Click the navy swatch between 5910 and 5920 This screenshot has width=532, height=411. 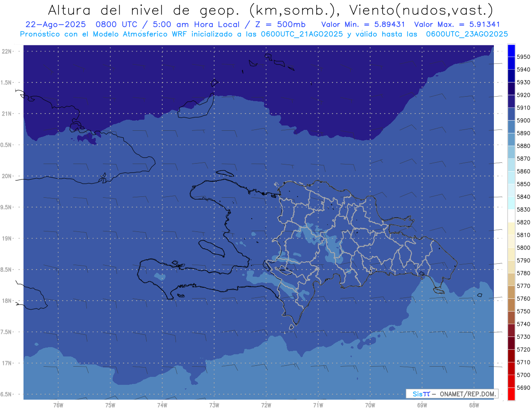point(511,102)
